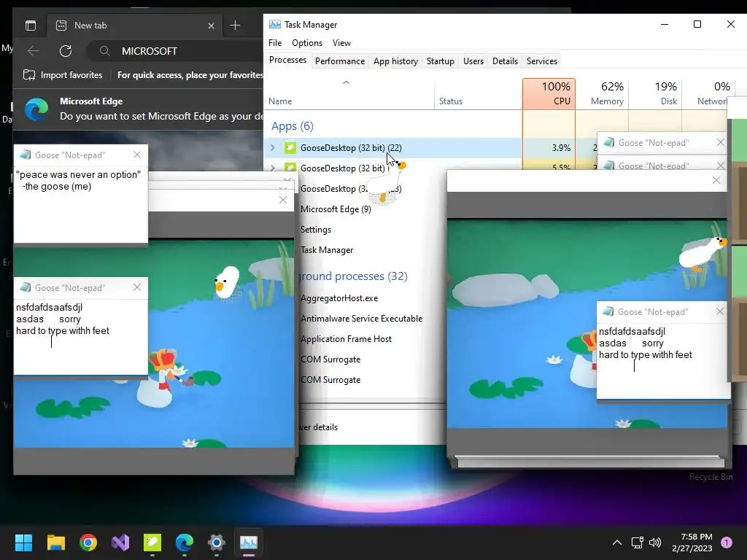This screenshot has height=560, width=747.
Task: Expand the GooseDesktop (32 bit) (22) row
Action: coord(273,147)
